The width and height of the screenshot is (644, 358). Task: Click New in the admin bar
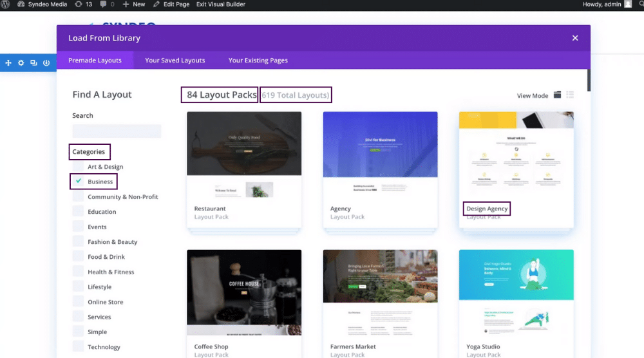click(x=134, y=4)
